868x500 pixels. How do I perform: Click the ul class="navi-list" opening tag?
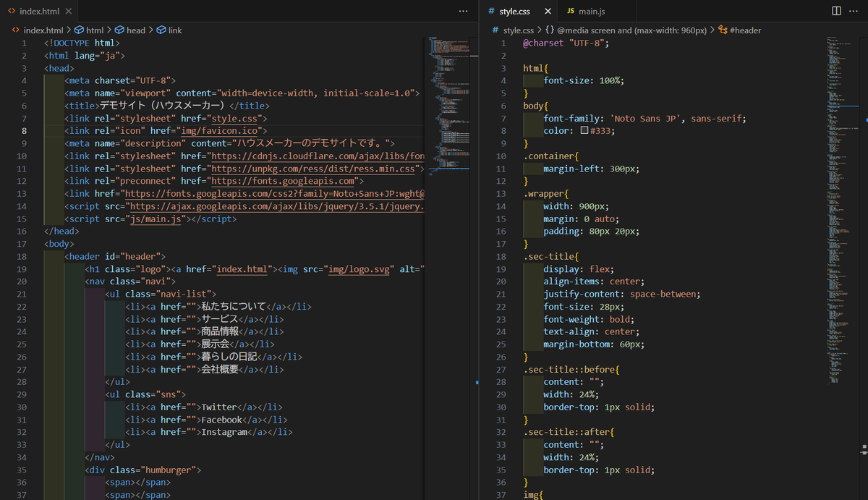[161, 294]
